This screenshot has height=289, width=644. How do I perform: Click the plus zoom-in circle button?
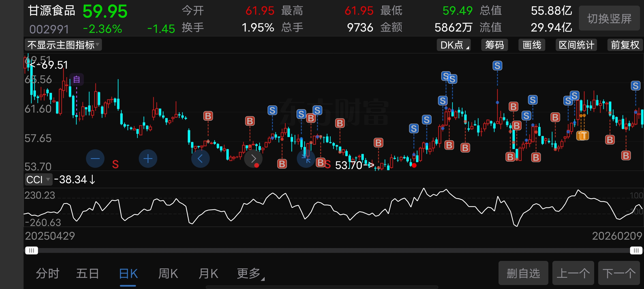148,159
